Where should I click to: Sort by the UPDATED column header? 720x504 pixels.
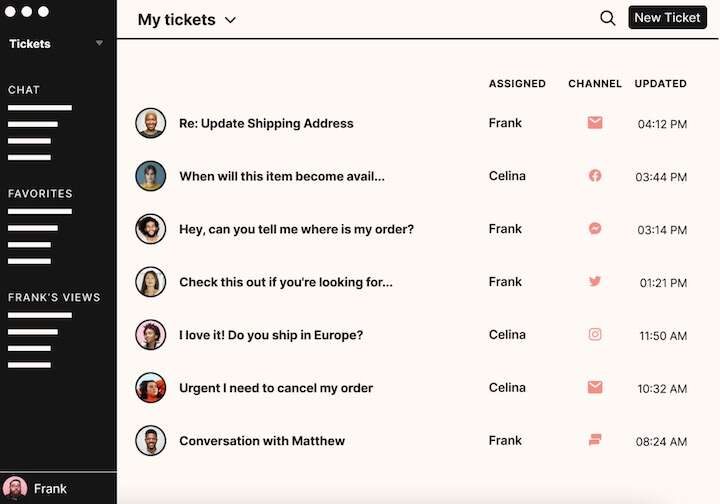[x=660, y=84]
